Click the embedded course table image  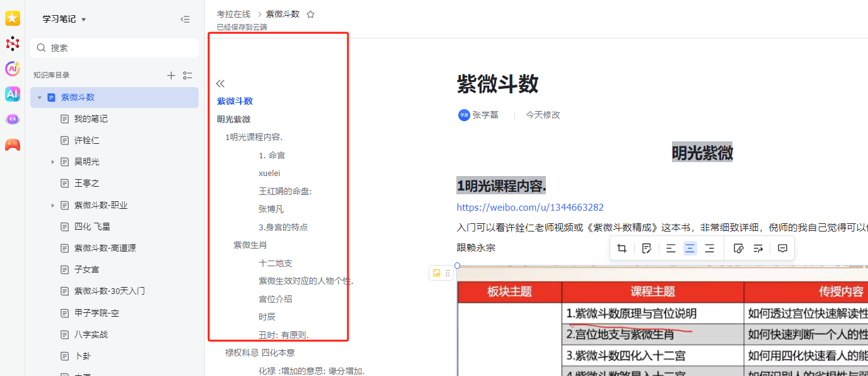(x=662, y=321)
